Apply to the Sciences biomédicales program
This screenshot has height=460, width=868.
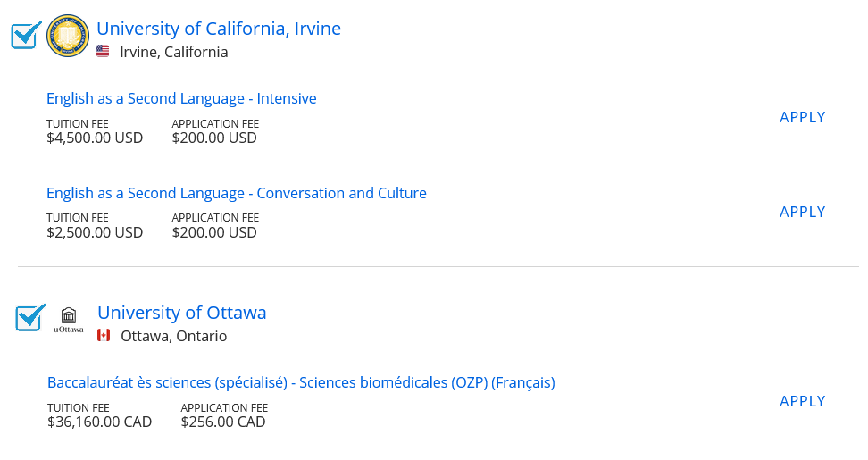(x=802, y=401)
